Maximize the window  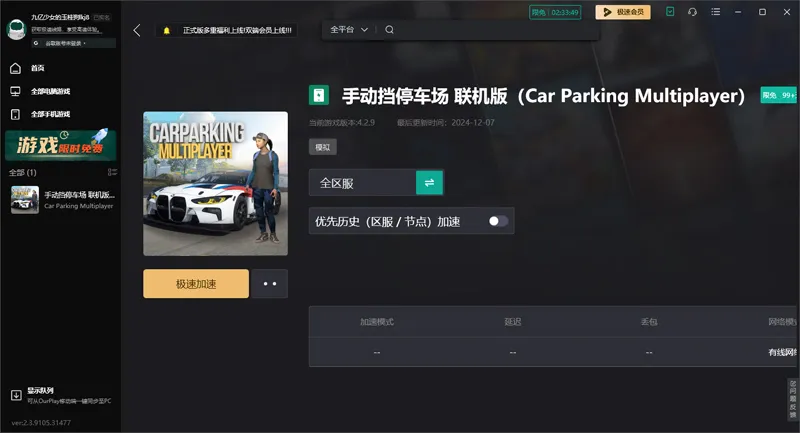click(x=762, y=12)
